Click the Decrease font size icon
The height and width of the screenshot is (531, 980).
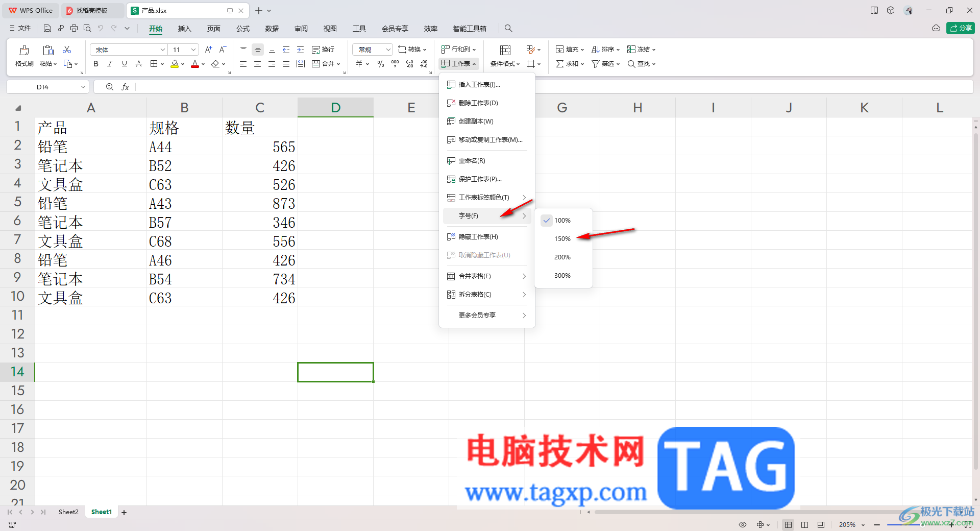tap(223, 50)
